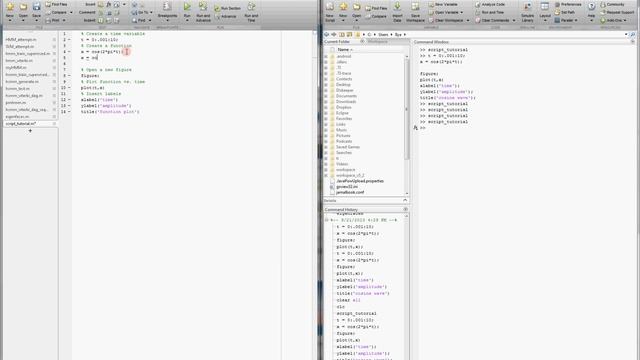The height and width of the screenshot is (360, 640).
Task: Click the New file icon in Editor toolbar
Action: (x=10, y=7)
